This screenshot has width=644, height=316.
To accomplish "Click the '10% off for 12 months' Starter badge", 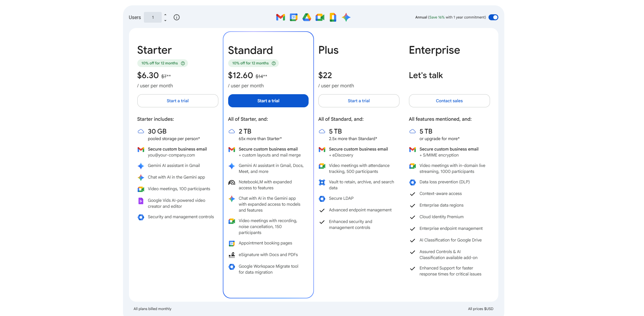I will (x=163, y=63).
